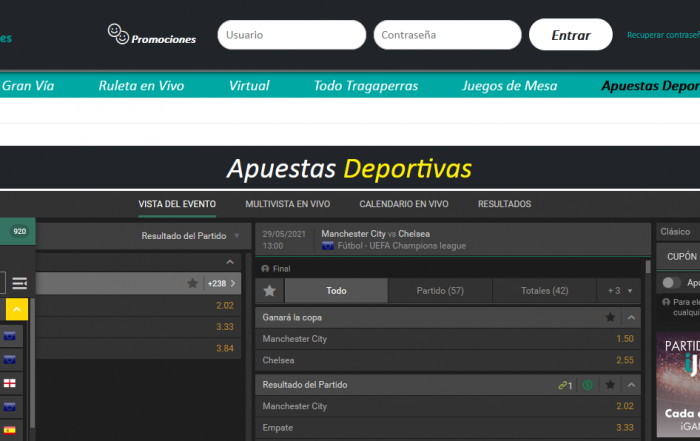Open the Virtual section
The height and width of the screenshot is (441, 700).
(249, 85)
